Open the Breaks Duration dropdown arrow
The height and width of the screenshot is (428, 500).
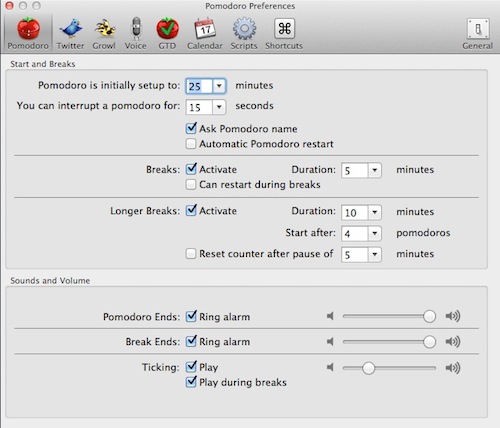(x=375, y=170)
